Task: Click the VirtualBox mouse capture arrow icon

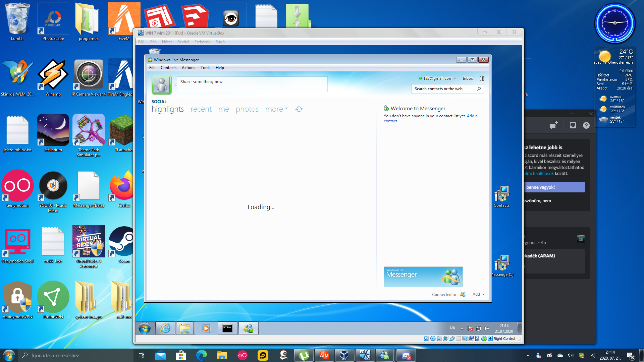Action: (490, 339)
